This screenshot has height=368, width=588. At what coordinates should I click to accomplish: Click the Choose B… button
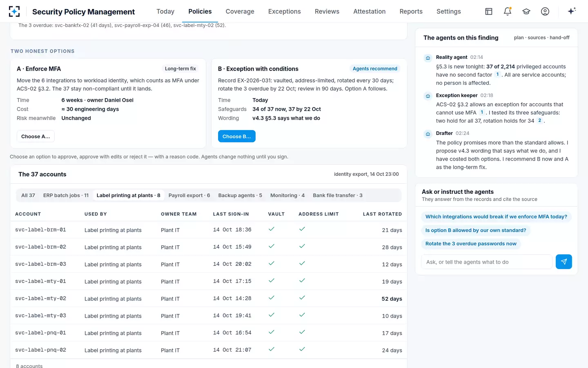click(x=237, y=137)
